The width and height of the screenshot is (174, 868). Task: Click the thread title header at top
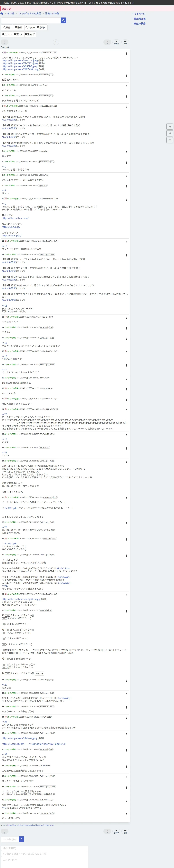click(68, 3)
